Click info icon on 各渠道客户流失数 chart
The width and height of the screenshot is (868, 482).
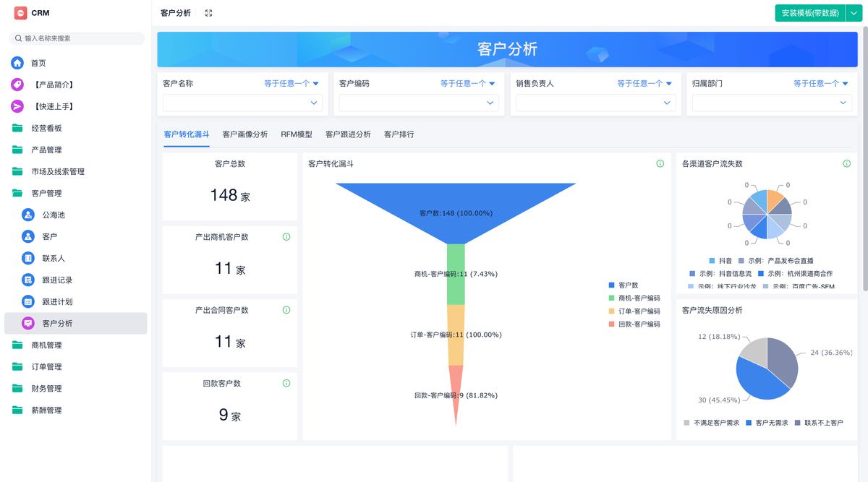(x=847, y=164)
